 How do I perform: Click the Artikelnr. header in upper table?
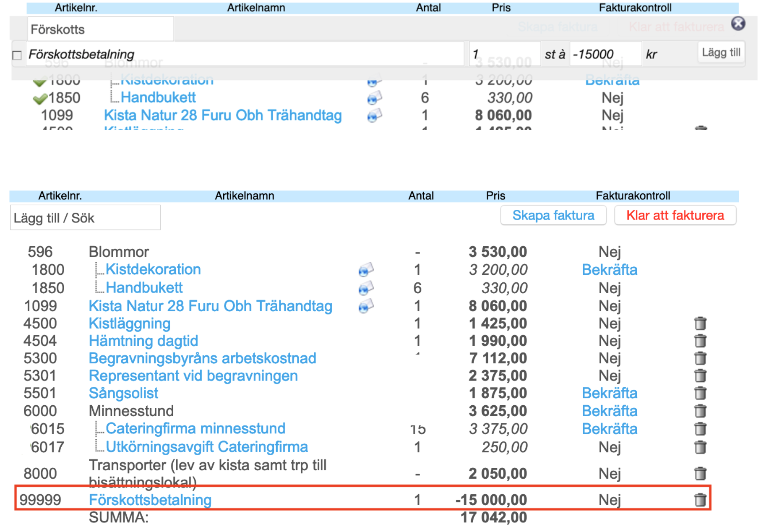click(x=76, y=8)
